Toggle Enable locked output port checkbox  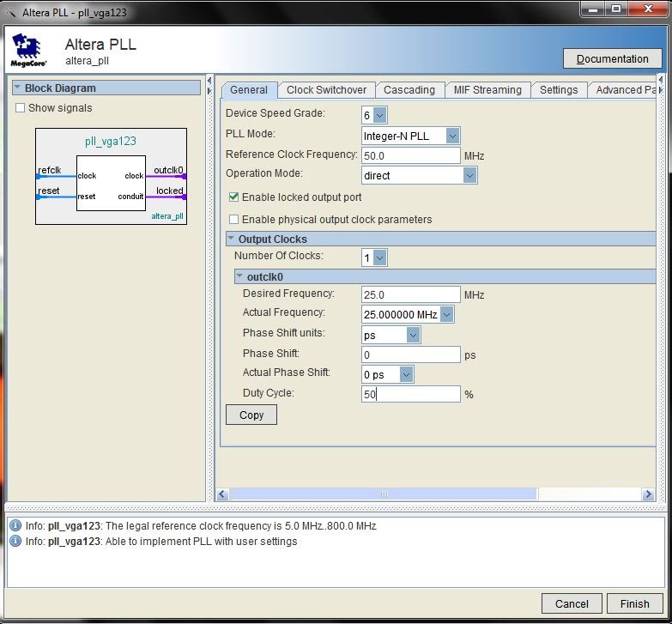pyautogui.click(x=234, y=197)
